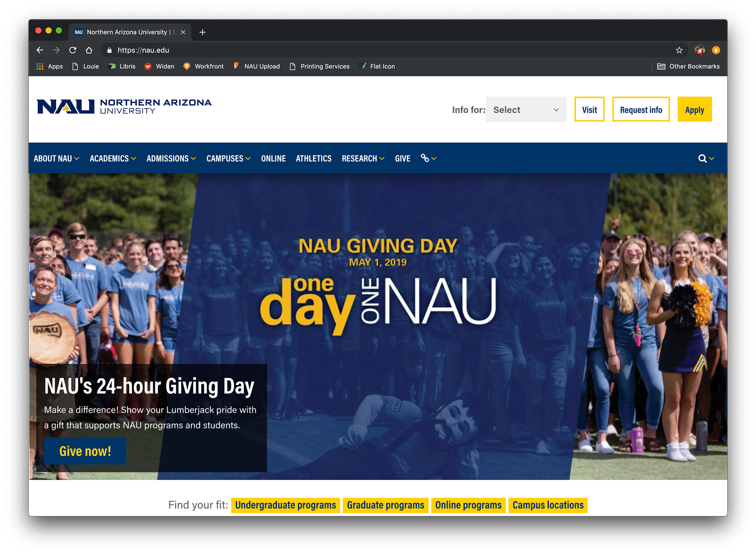Click the NAU's 24-hour Giving Day heading

point(149,386)
